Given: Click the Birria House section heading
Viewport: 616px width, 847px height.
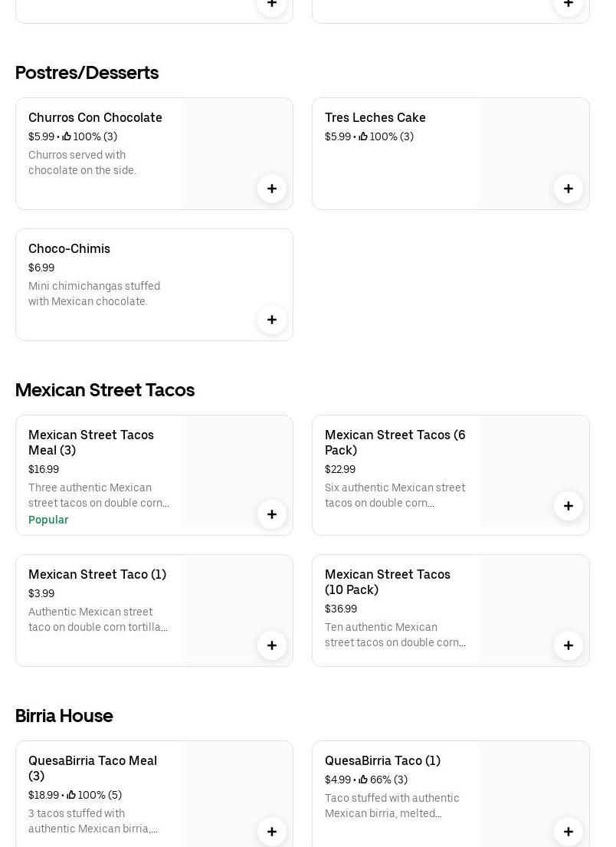Looking at the screenshot, I should click(x=64, y=715).
